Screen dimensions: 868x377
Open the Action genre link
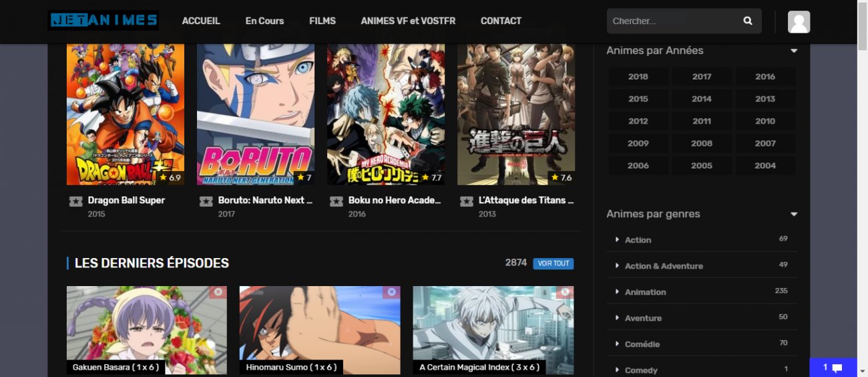(638, 240)
